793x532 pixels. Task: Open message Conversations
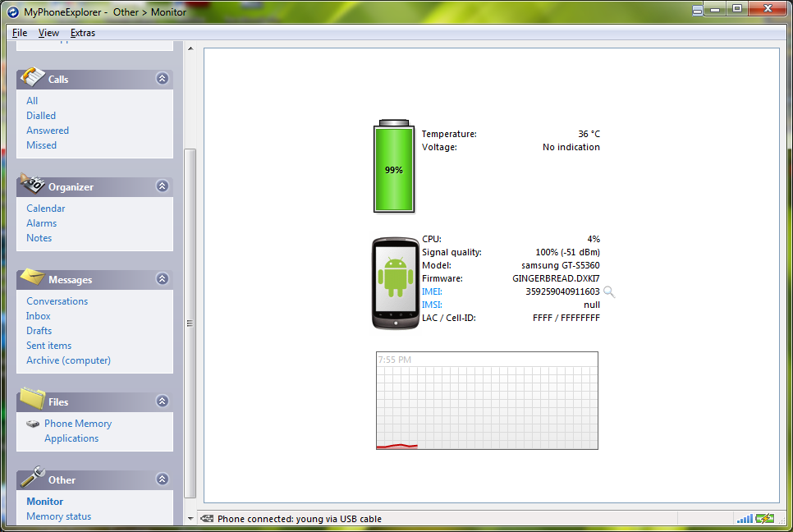tap(57, 301)
